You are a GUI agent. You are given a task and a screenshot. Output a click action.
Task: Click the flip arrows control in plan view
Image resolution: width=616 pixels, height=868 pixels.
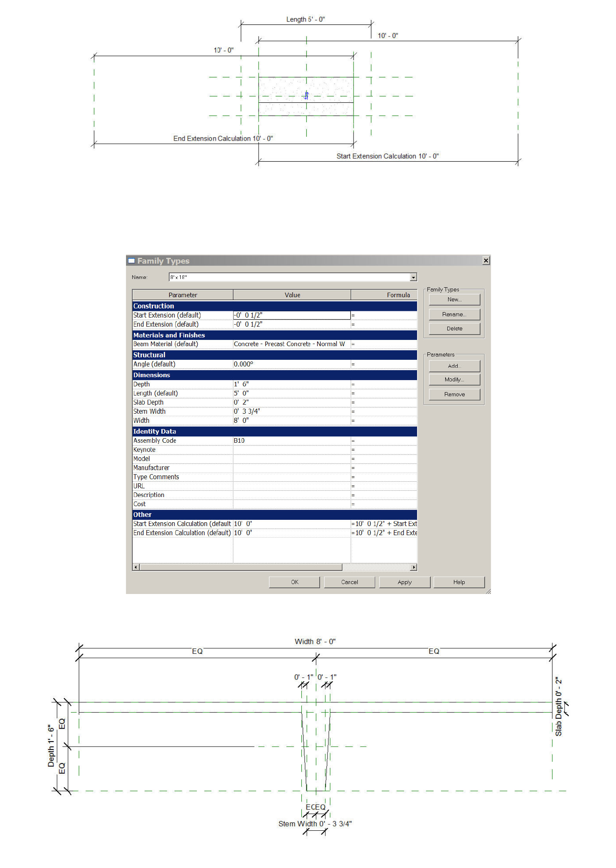coord(306,95)
